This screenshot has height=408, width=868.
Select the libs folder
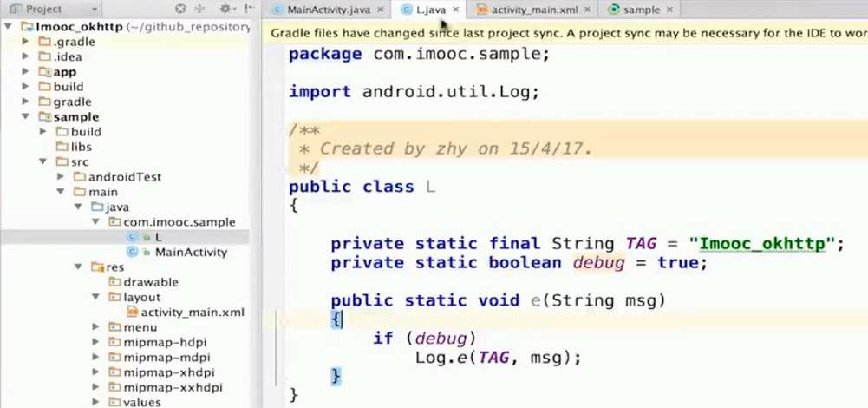(x=81, y=147)
